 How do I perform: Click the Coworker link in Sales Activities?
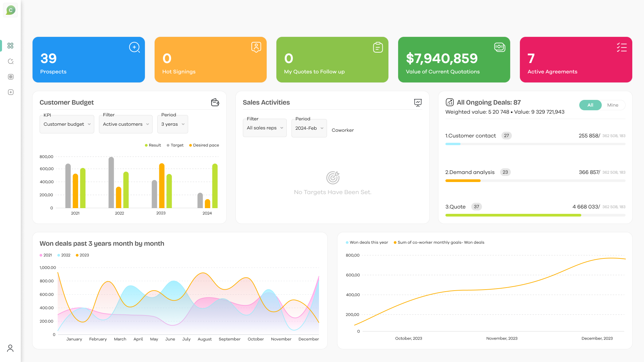tap(342, 130)
